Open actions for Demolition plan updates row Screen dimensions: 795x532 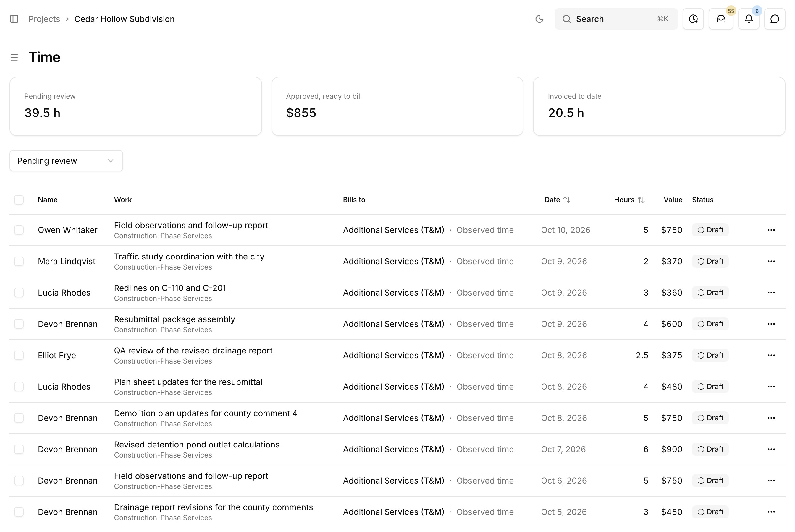click(x=771, y=418)
